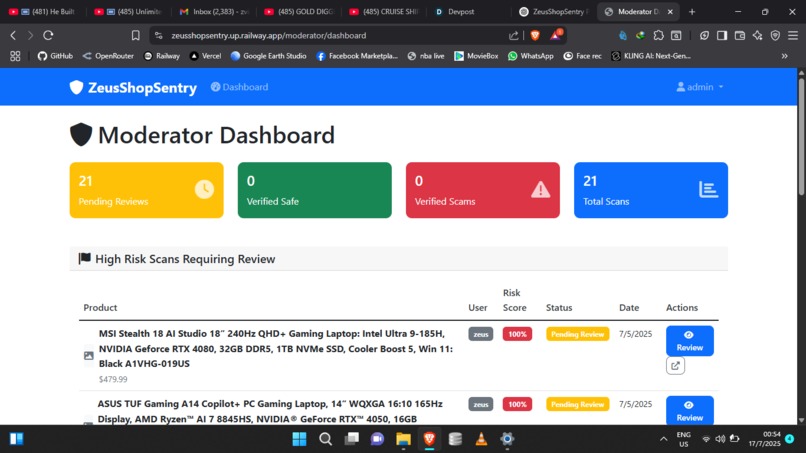Open the Brave VPN shield icon
806x453 pixels.
pyautogui.click(x=775, y=35)
